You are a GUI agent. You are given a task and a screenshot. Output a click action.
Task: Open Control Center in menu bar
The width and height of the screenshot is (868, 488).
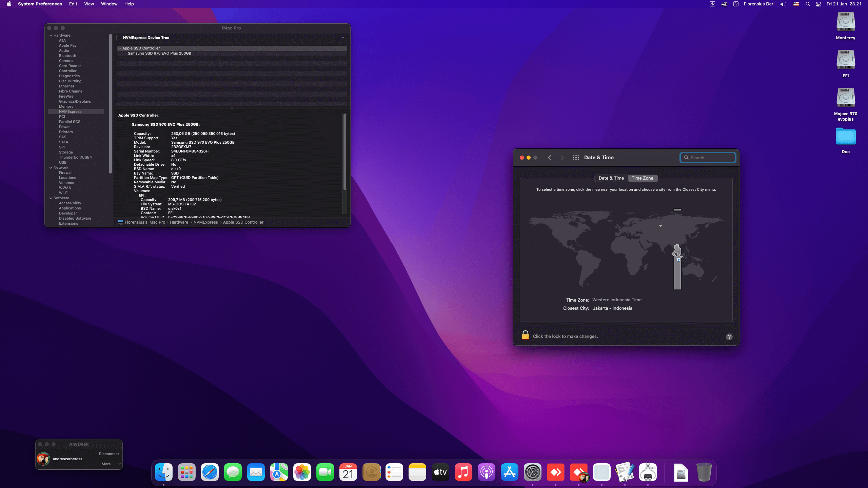pos(818,4)
